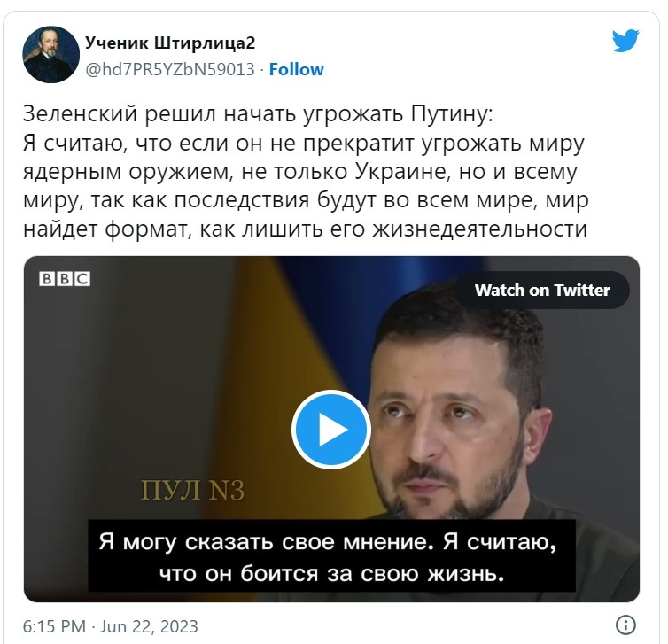Click tweet line starting with ядерным оружием
Viewport: 668px width, 644px height.
pyautogui.click(x=300, y=172)
